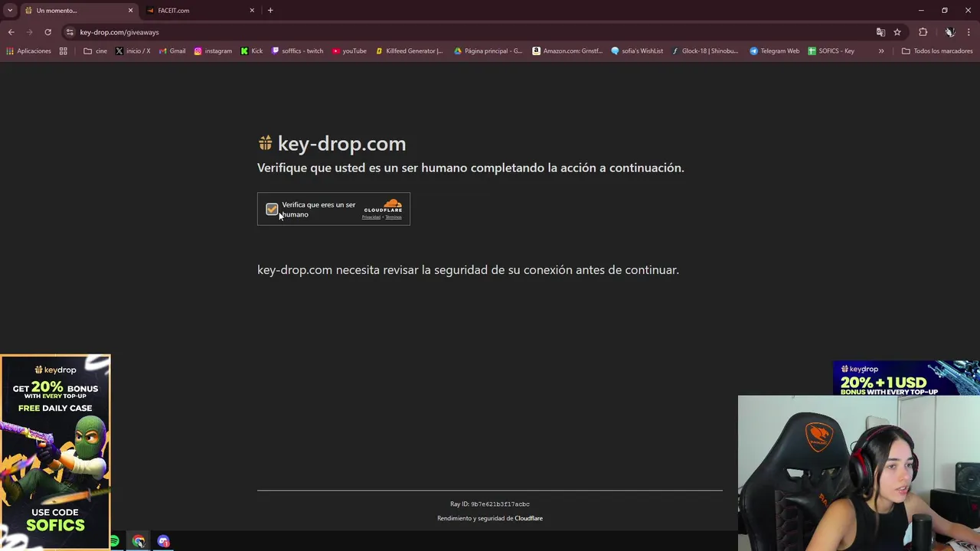Click the Ray ID 9b7e621b3f17acbc text

click(x=490, y=504)
